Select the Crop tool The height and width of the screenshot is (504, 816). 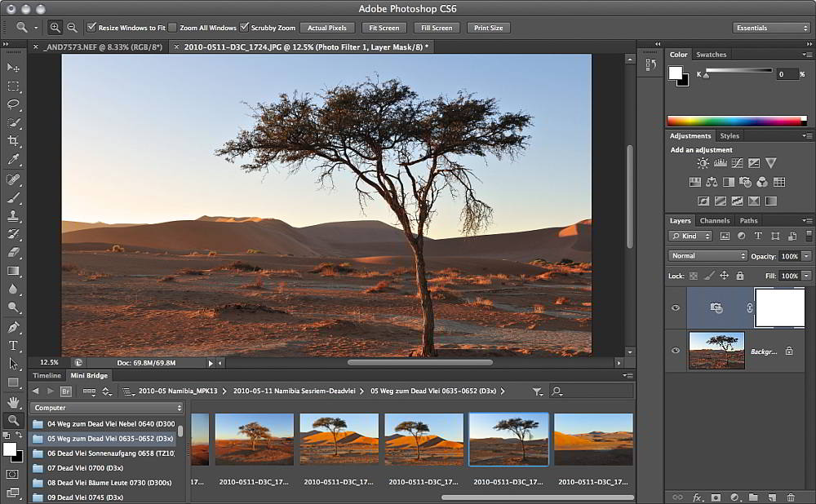[14, 141]
